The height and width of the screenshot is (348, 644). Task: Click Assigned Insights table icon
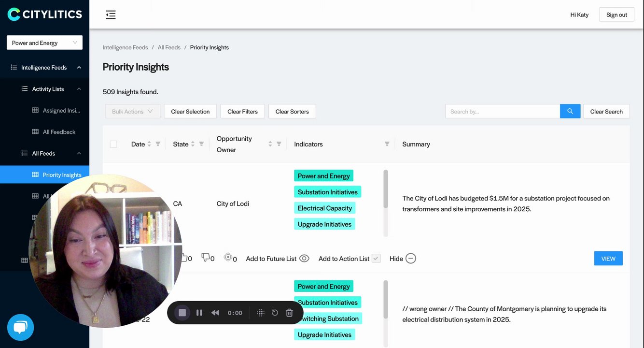tap(35, 110)
